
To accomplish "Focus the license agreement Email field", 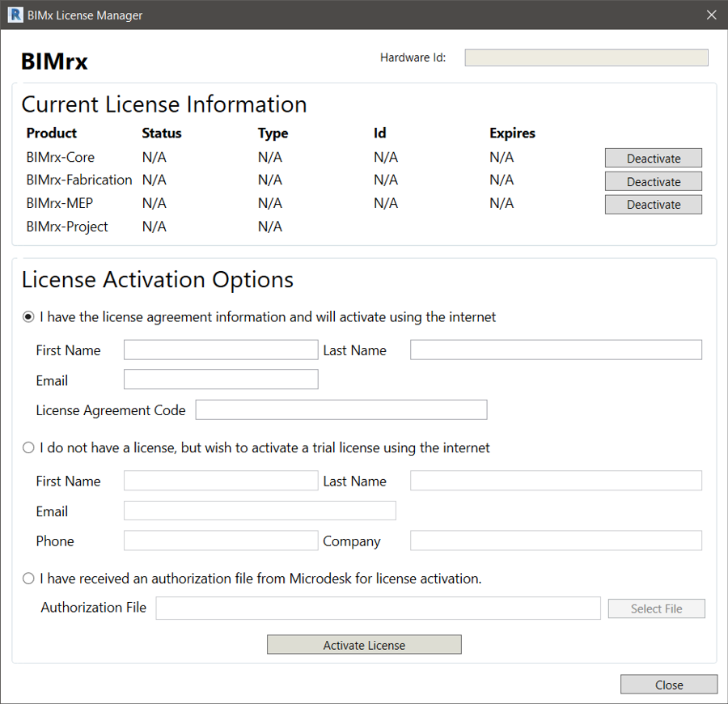I will point(221,380).
